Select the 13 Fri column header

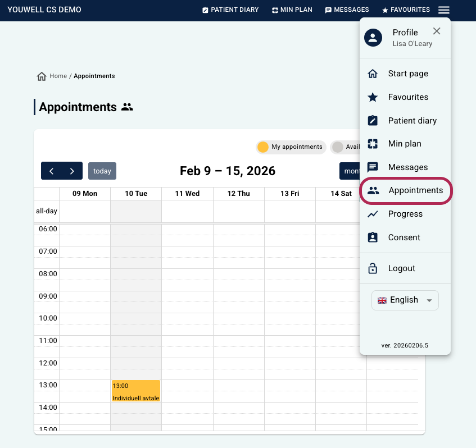(290, 194)
